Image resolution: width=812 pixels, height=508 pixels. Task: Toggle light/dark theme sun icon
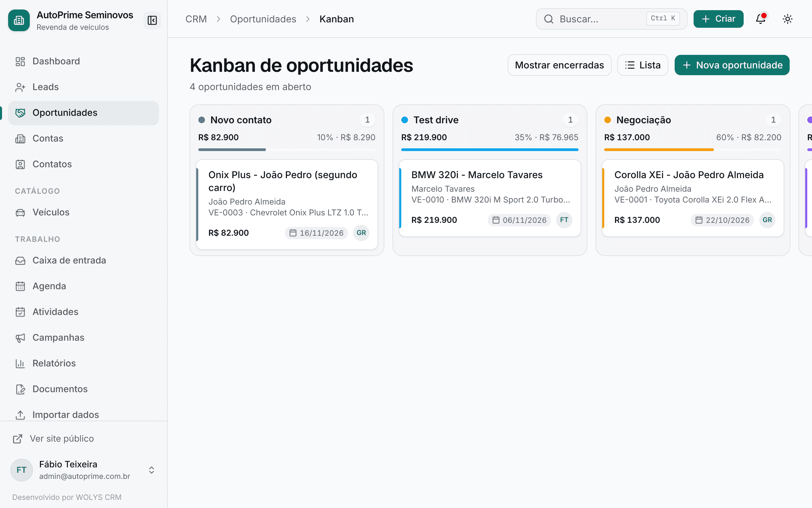click(788, 19)
